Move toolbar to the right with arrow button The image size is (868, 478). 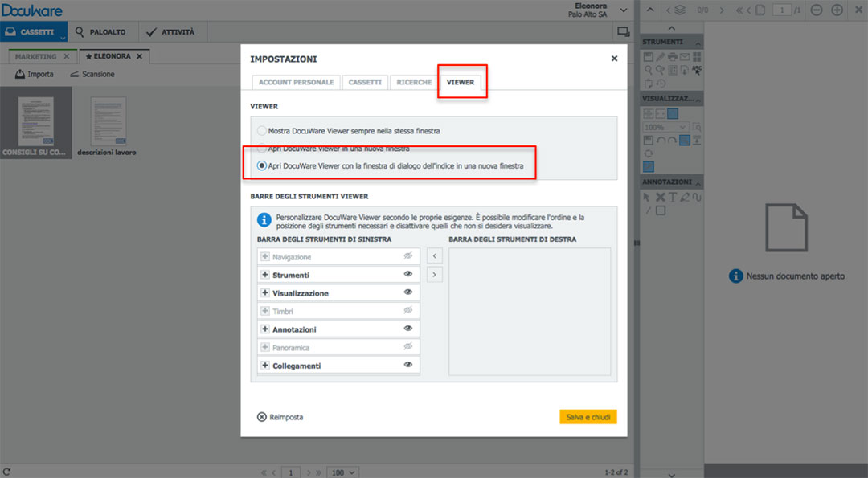pos(435,275)
